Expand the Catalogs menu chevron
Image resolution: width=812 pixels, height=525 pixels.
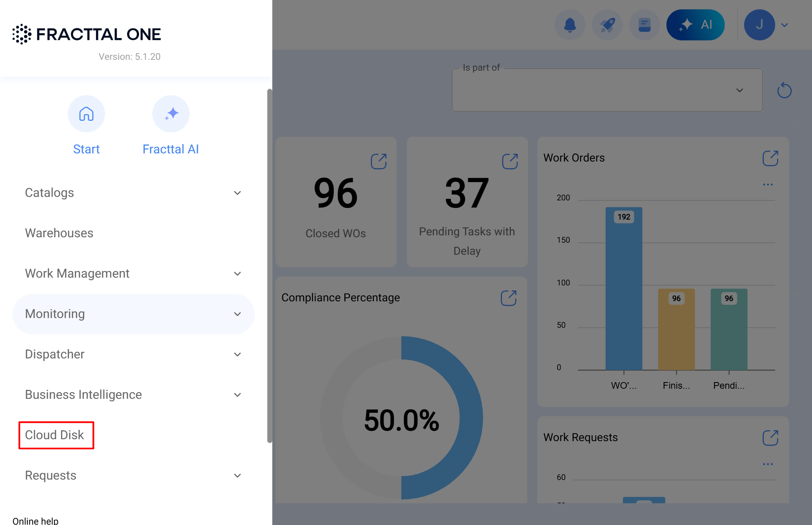tap(237, 193)
